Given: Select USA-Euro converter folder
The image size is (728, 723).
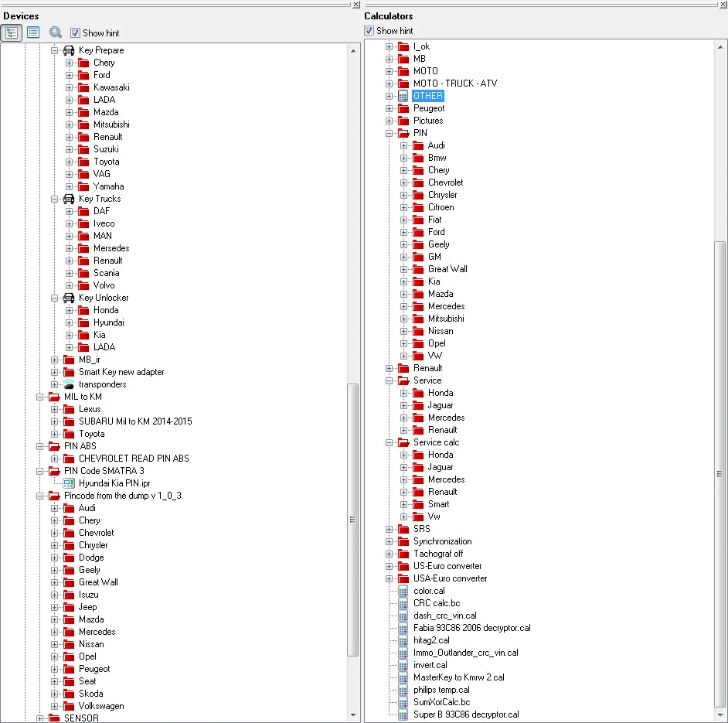Looking at the screenshot, I should 451,578.
